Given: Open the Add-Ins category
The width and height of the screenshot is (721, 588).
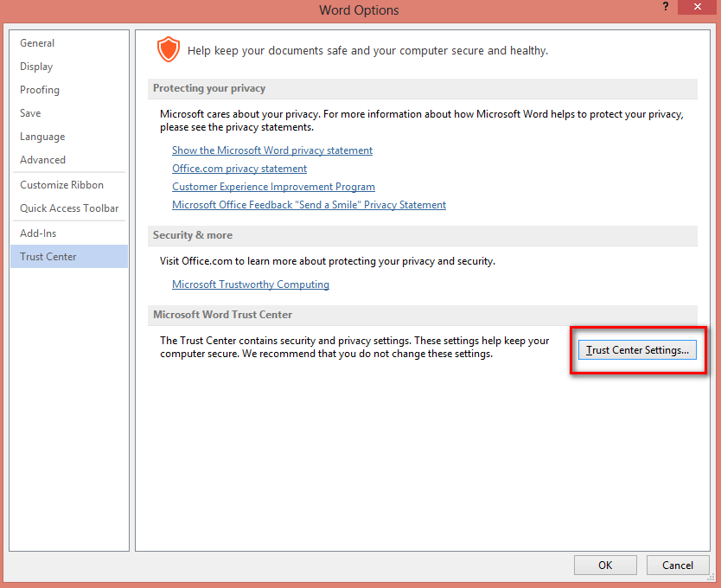Looking at the screenshot, I should tap(69, 233).
